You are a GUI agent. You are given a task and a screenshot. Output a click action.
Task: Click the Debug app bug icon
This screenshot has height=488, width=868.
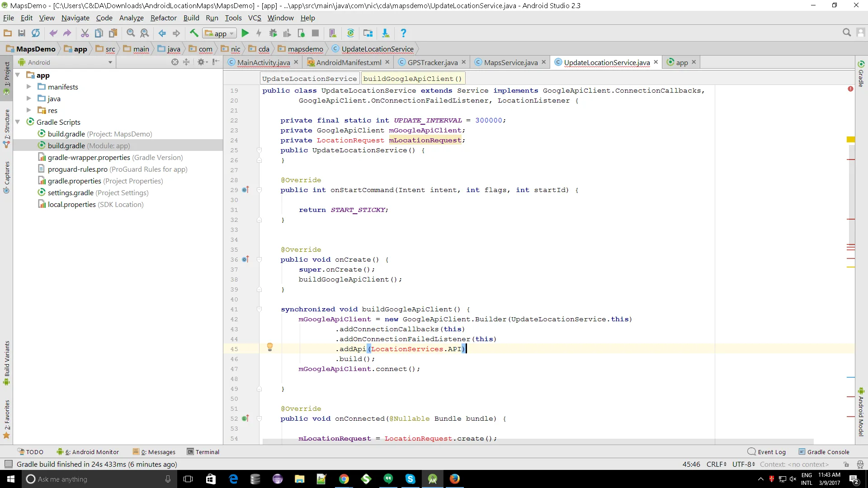click(273, 33)
